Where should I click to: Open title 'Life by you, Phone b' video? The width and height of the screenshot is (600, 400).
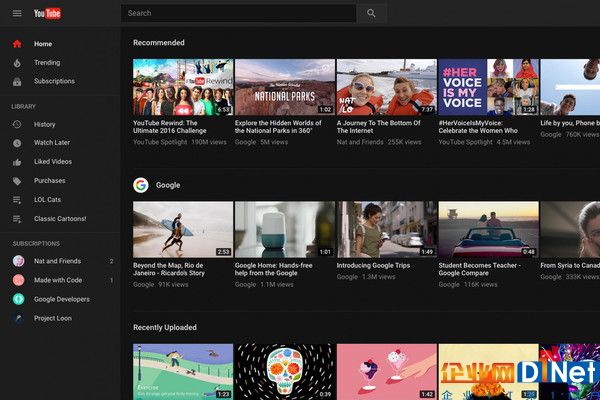570,123
